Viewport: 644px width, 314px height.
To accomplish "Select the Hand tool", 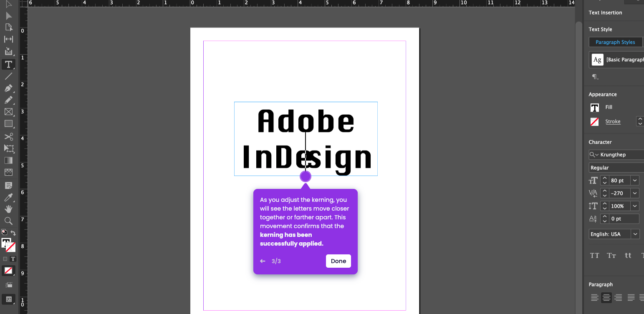I will 8,209.
